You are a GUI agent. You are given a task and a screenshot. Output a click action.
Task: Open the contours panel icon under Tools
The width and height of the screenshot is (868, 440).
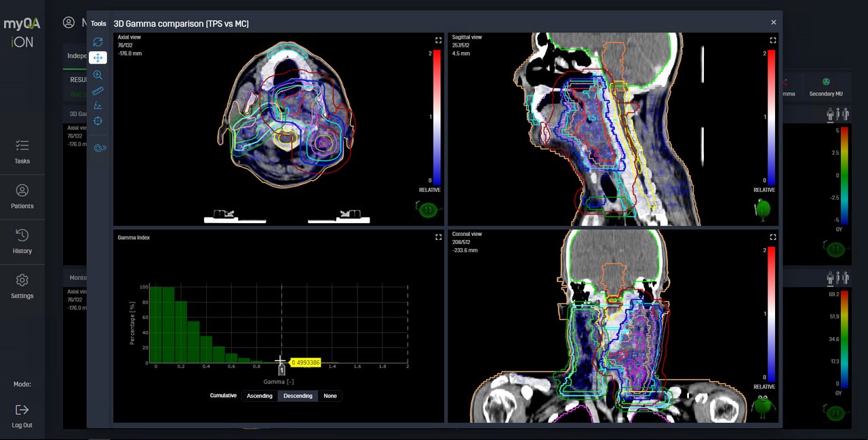point(100,148)
